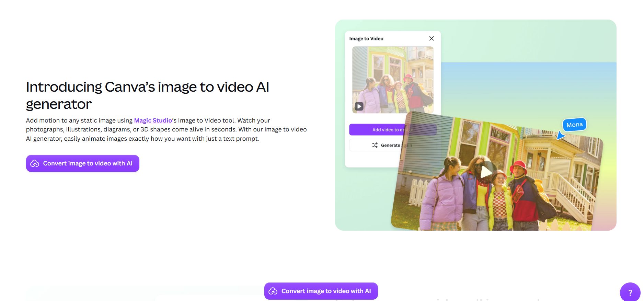Play the large tilted video preview
644x301 pixels.
click(485, 172)
